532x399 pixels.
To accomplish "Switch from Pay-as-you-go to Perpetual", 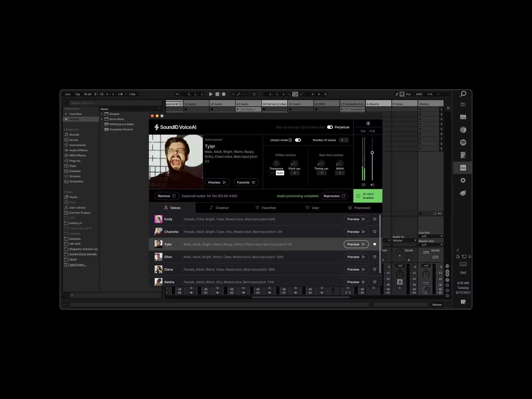I will coord(330,127).
